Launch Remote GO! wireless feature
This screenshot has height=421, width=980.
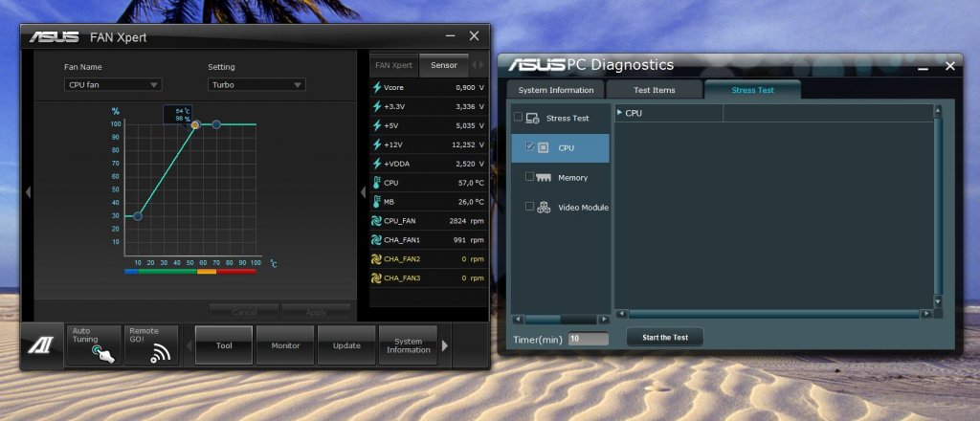(x=151, y=344)
